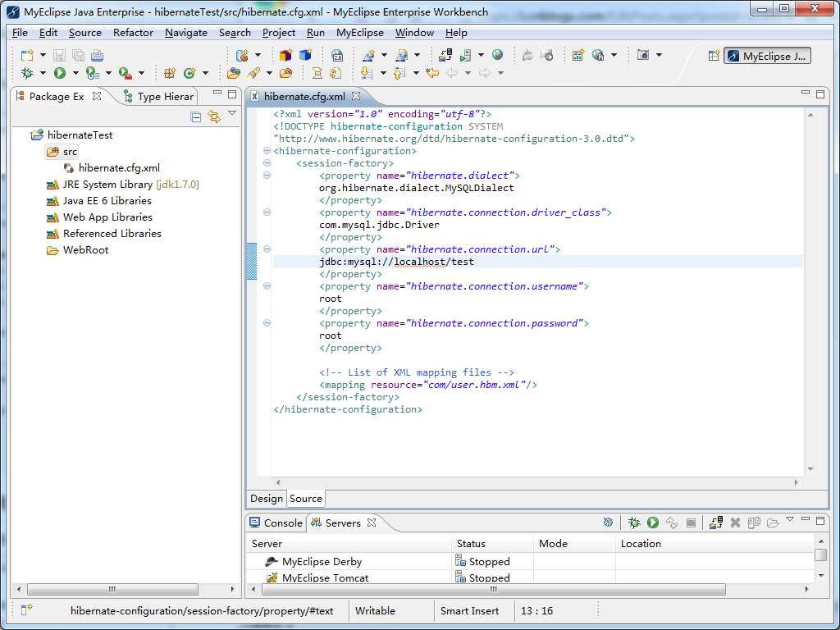This screenshot has height=630, width=840.
Task: Click the green Run server icon in Servers view
Action: point(652,523)
